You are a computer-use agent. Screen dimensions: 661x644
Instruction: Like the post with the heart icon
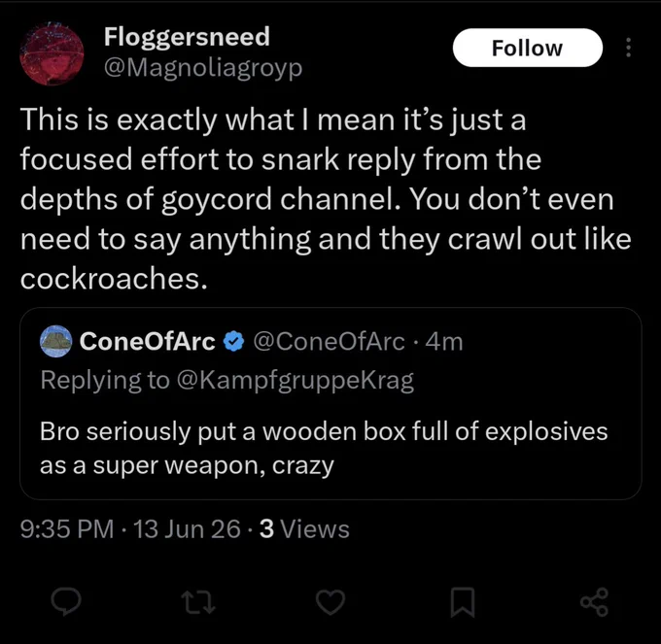coord(330,602)
